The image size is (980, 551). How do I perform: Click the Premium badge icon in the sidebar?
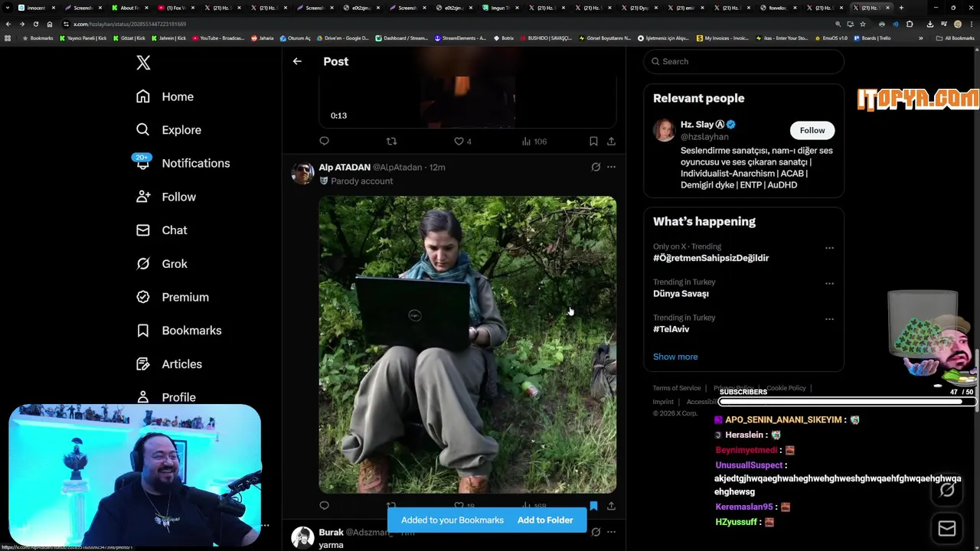143,297
